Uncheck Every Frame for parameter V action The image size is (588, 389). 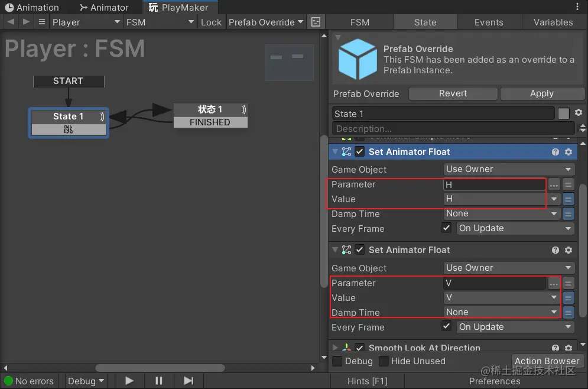click(x=446, y=326)
